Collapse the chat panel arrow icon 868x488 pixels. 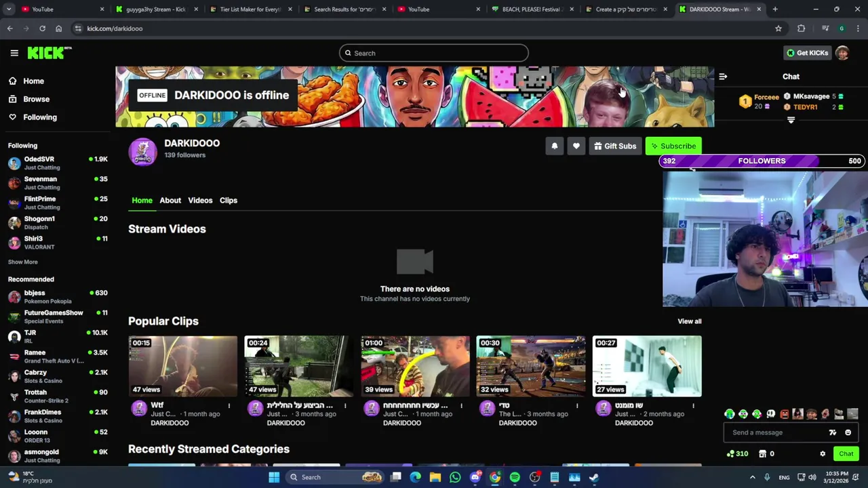[x=723, y=77]
